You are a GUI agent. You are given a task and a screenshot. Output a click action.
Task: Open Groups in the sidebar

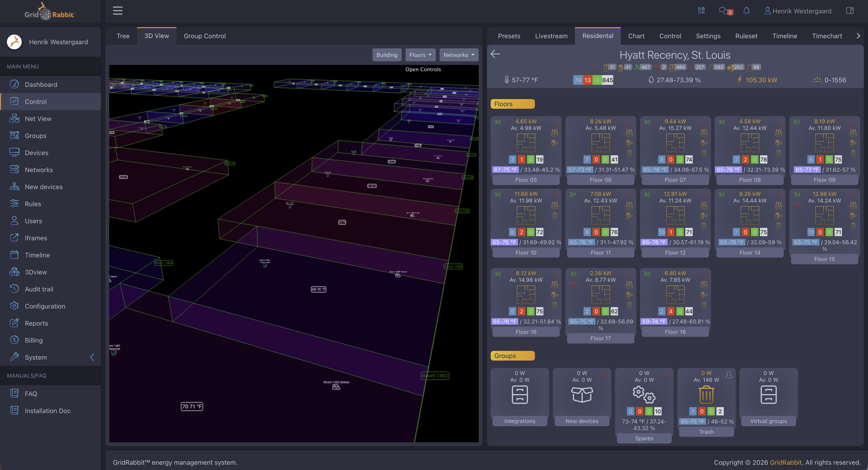coord(50,135)
